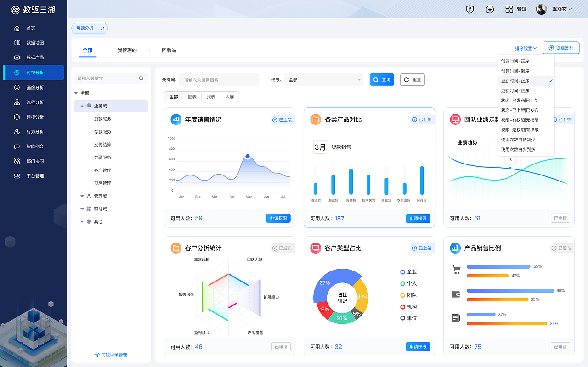Screen dimensions: 588x367
Task: Select the 智能例会 sidebar icon
Action: tap(16, 146)
